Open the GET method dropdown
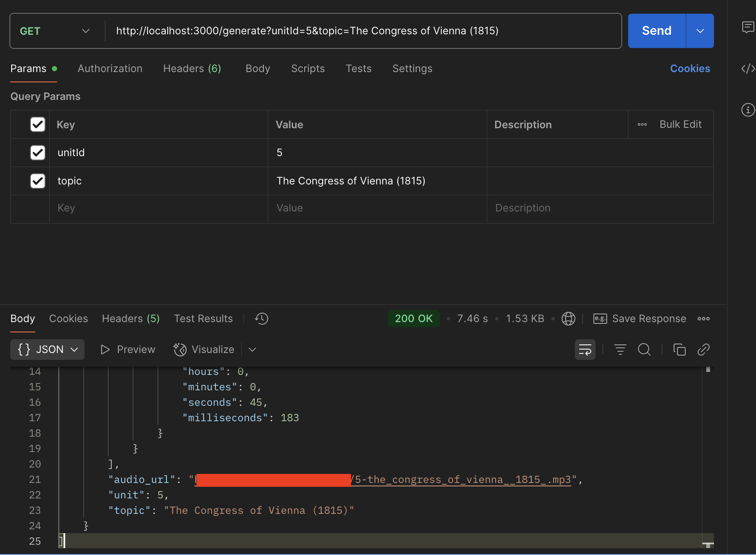This screenshot has height=555, width=756. click(55, 31)
